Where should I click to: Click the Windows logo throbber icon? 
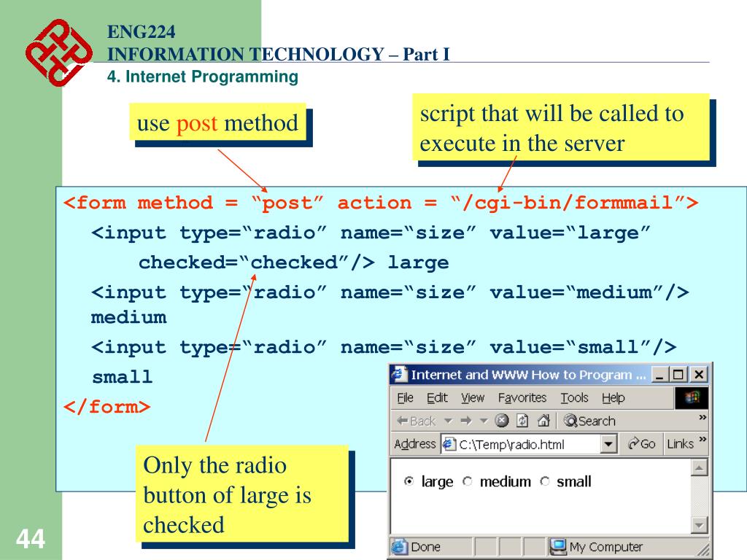(692, 397)
